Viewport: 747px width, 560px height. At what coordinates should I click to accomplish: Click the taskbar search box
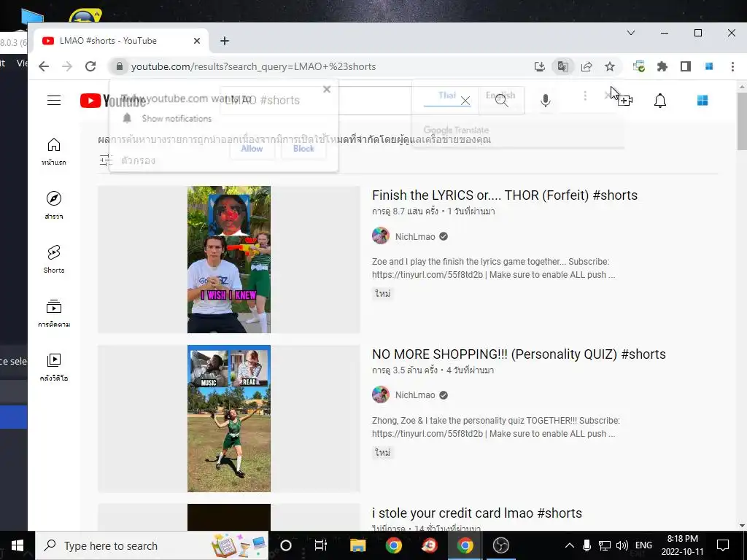coord(152,545)
